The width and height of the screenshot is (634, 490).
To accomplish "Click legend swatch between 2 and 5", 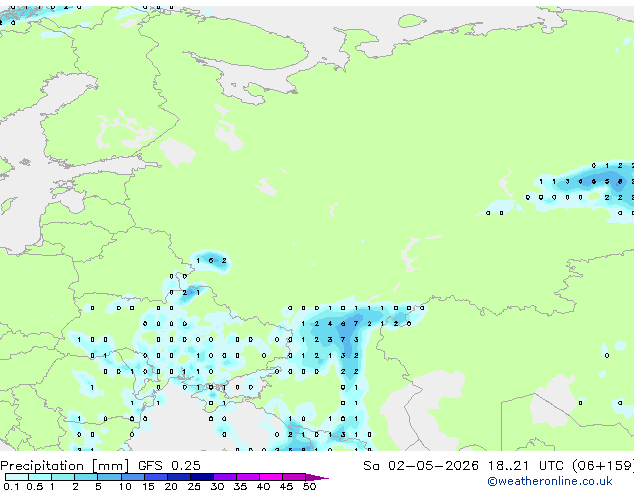I will (x=86, y=477).
